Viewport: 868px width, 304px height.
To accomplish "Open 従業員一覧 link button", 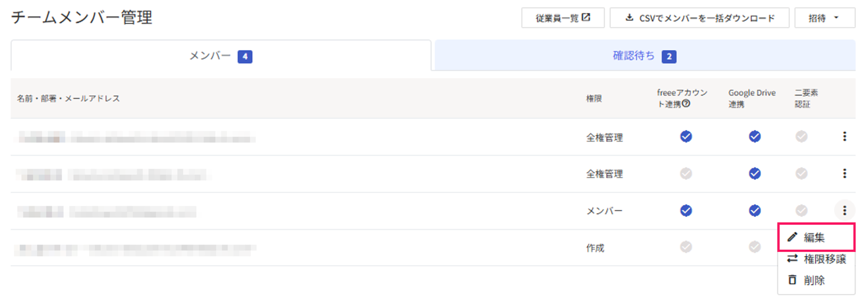I will (563, 18).
